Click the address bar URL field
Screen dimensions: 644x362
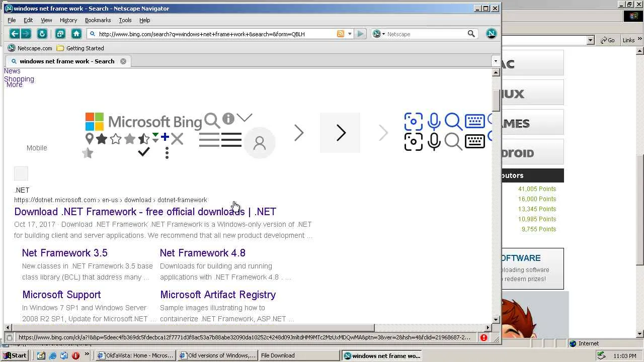pyautogui.click(x=216, y=34)
